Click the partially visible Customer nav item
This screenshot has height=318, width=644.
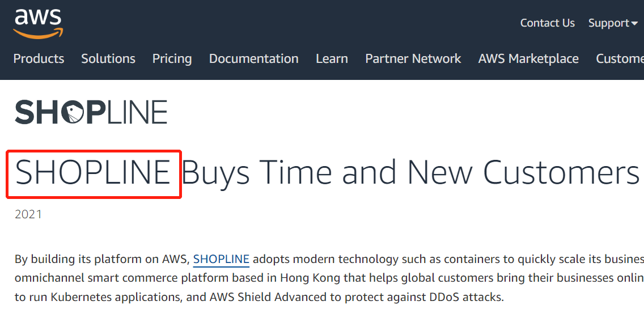tap(620, 59)
